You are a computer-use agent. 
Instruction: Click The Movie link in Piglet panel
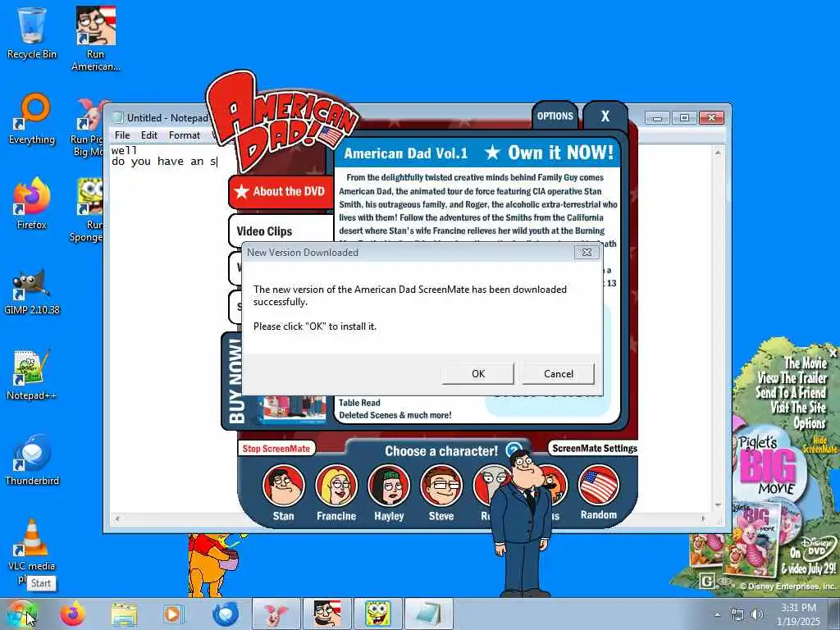click(x=806, y=363)
